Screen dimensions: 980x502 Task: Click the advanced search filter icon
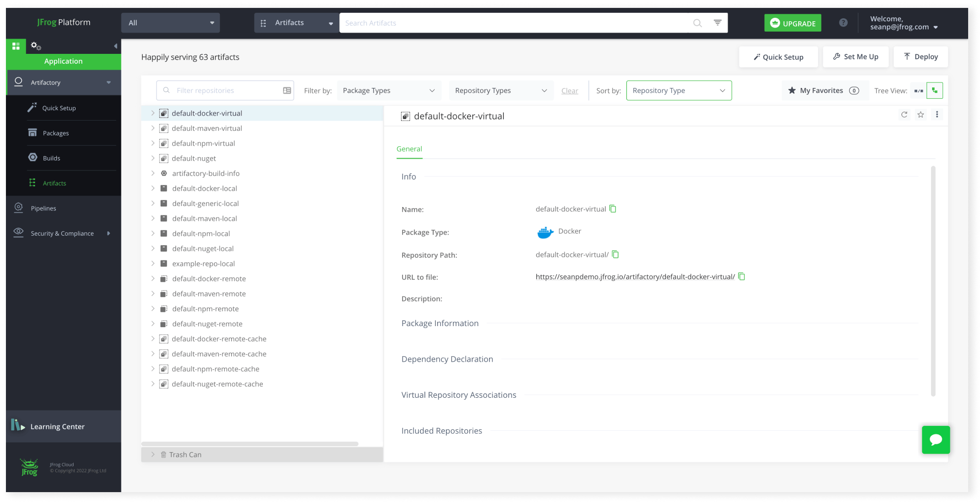click(717, 23)
